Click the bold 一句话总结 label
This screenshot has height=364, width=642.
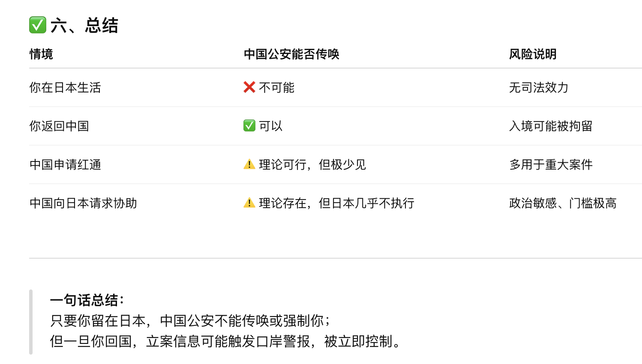(87, 300)
